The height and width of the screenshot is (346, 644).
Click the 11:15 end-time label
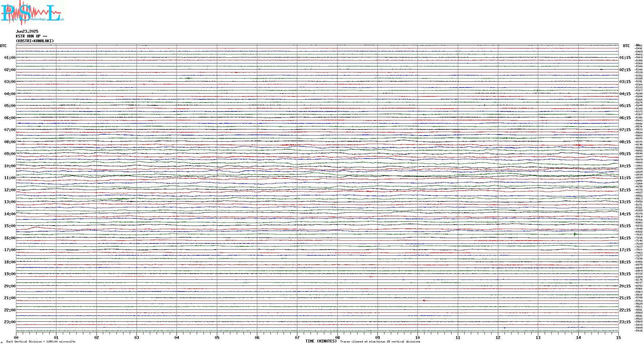625,178
